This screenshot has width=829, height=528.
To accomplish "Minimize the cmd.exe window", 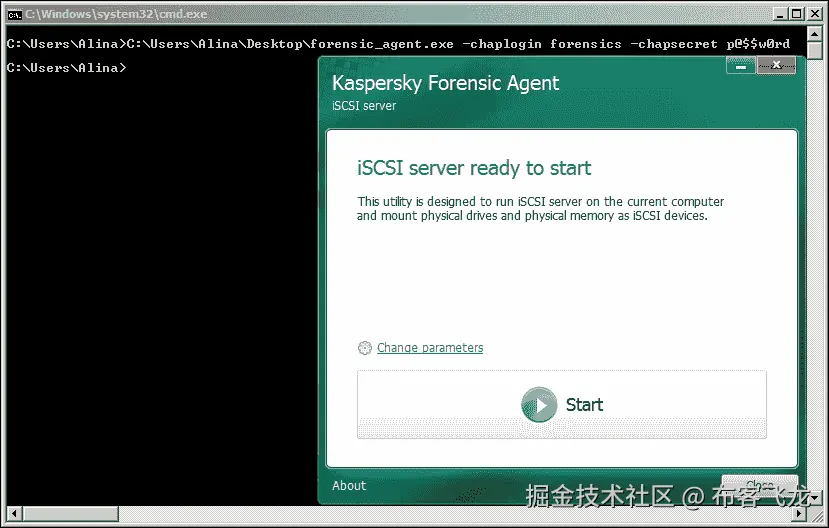I will coord(780,14).
